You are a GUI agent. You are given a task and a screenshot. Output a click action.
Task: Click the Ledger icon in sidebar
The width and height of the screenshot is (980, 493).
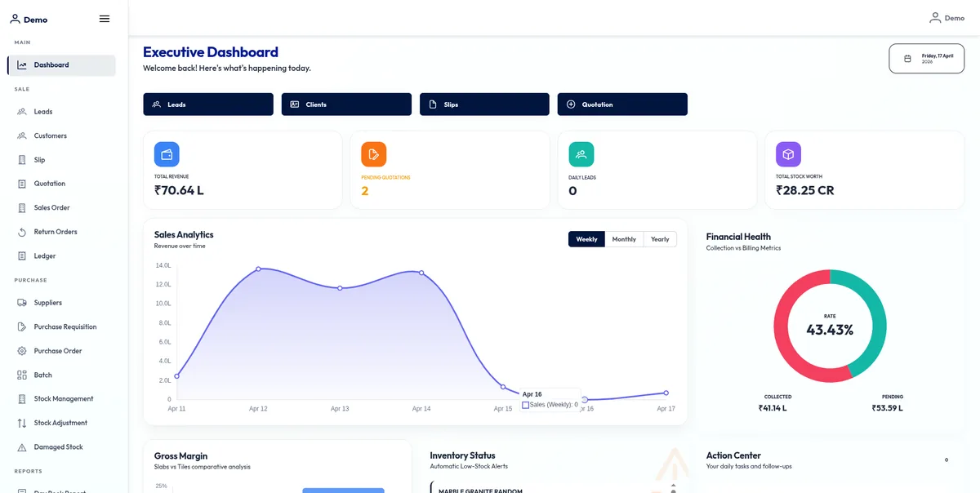click(22, 256)
